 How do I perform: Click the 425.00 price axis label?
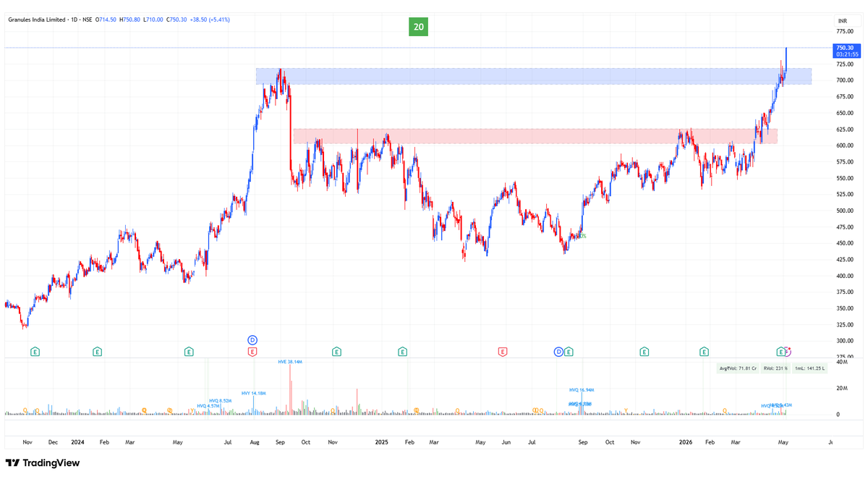click(843, 260)
